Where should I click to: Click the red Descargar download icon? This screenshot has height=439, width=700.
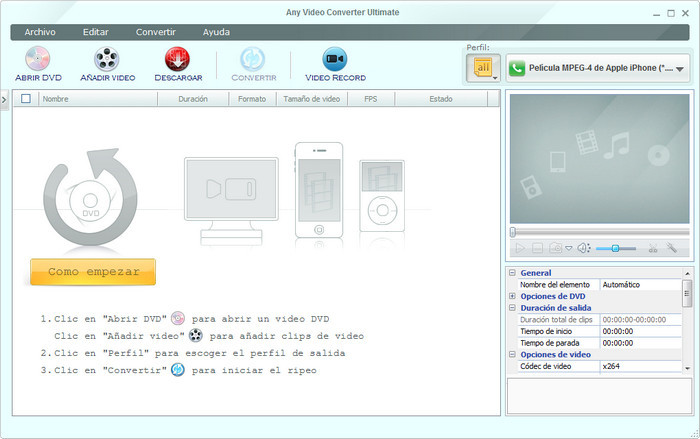[x=177, y=59]
